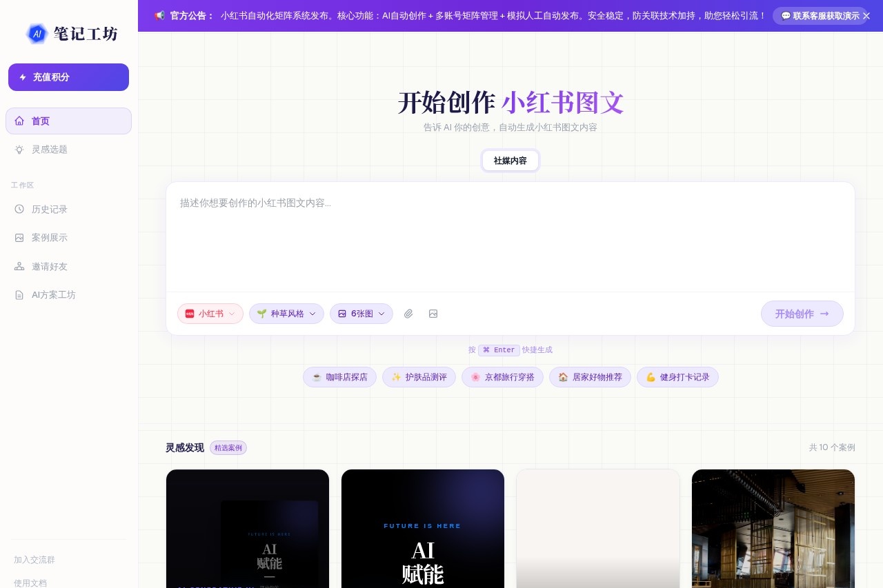The height and width of the screenshot is (588, 883).
Task: Select the 首页 menu item
Action: 40,121
